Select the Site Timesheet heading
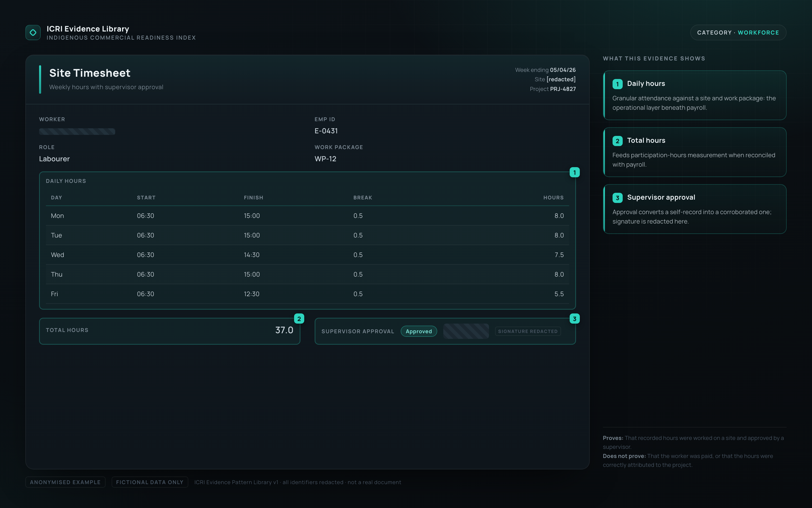 pyautogui.click(x=90, y=73)
